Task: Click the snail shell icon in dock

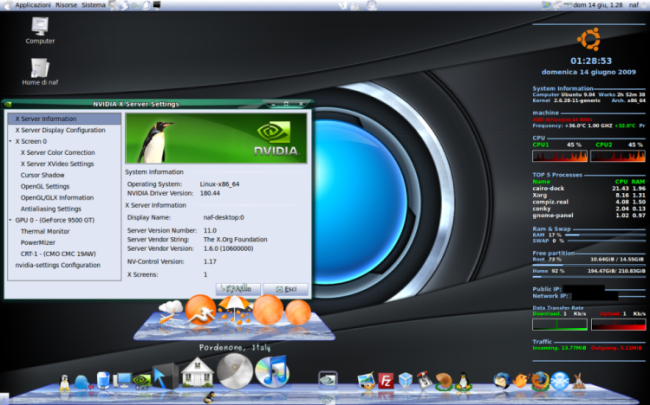Action: pyautogui.click(x=444, y=381)
